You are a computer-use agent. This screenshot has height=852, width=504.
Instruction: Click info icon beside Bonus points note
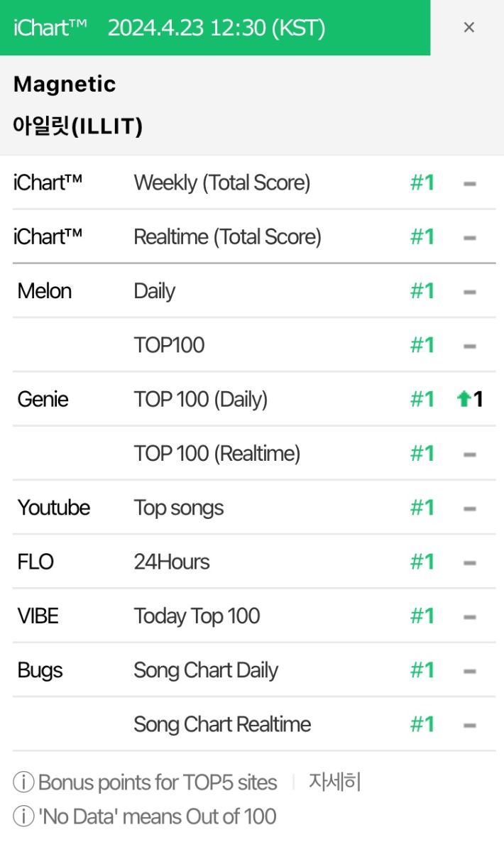pos(23,782)
